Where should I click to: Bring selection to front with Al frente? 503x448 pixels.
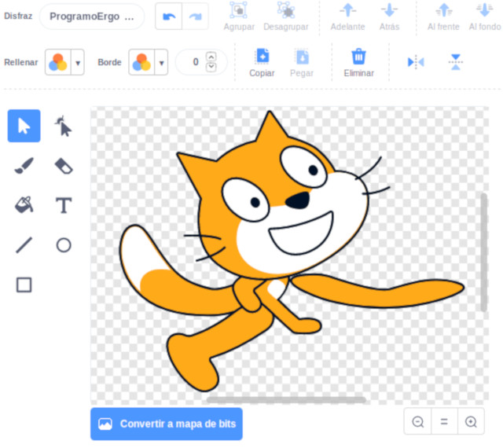[x=443, y=17]
